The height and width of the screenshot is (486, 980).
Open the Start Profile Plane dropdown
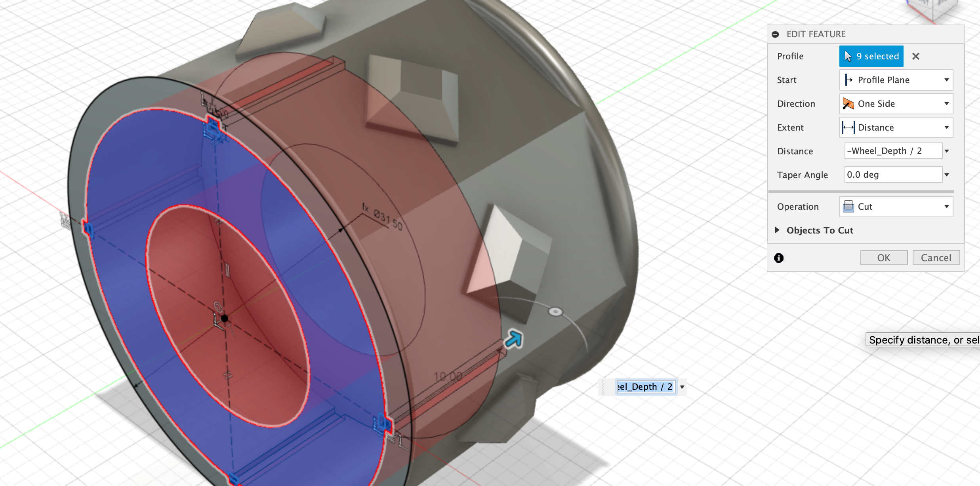tap(896, 80)
